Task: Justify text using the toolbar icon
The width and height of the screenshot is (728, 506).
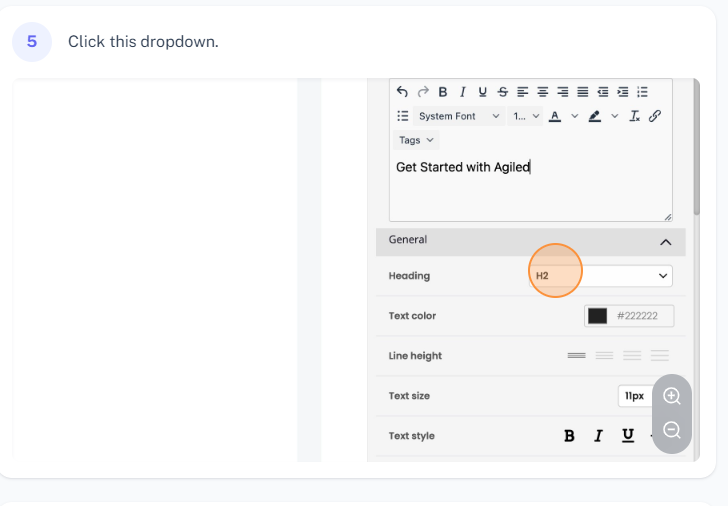Action: tap(582, 92)
